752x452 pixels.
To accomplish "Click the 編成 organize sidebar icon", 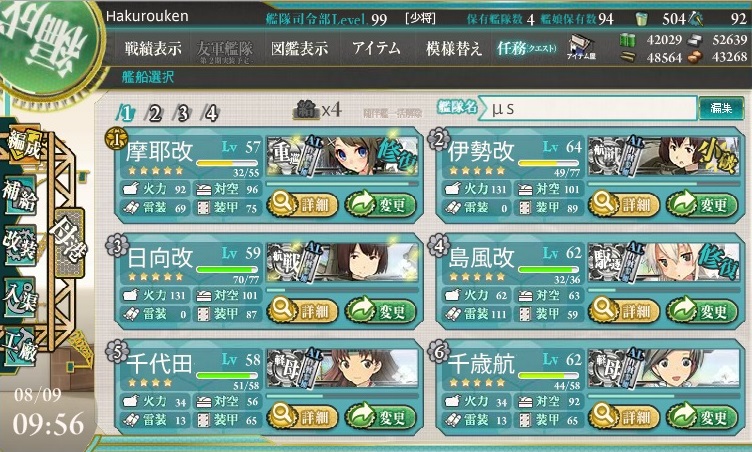I will (23, 145).
